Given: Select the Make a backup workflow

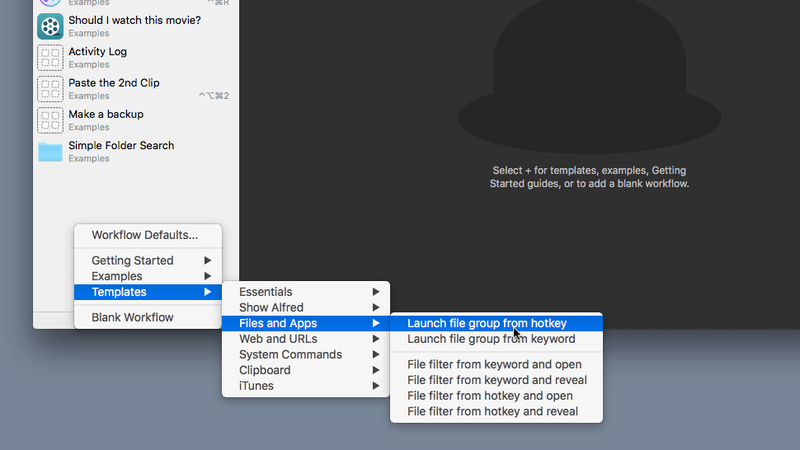Looking at the screenshot, I should (x=136, y=120).
